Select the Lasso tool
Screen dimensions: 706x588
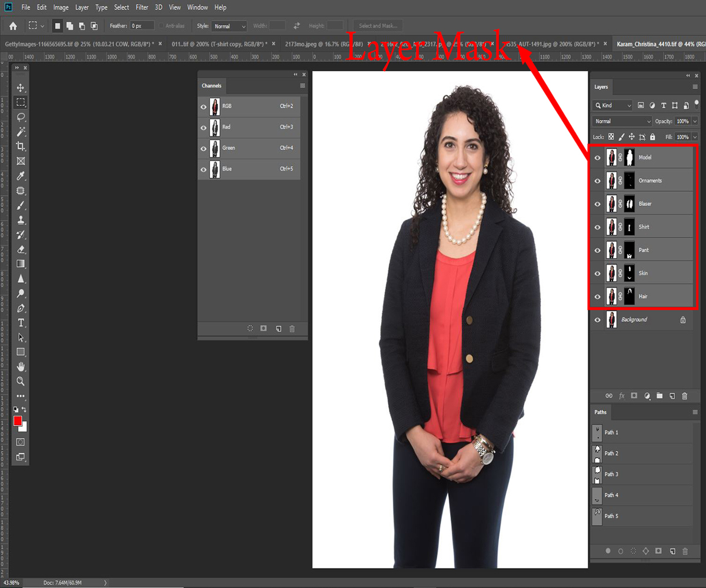(x=21, y=117)
